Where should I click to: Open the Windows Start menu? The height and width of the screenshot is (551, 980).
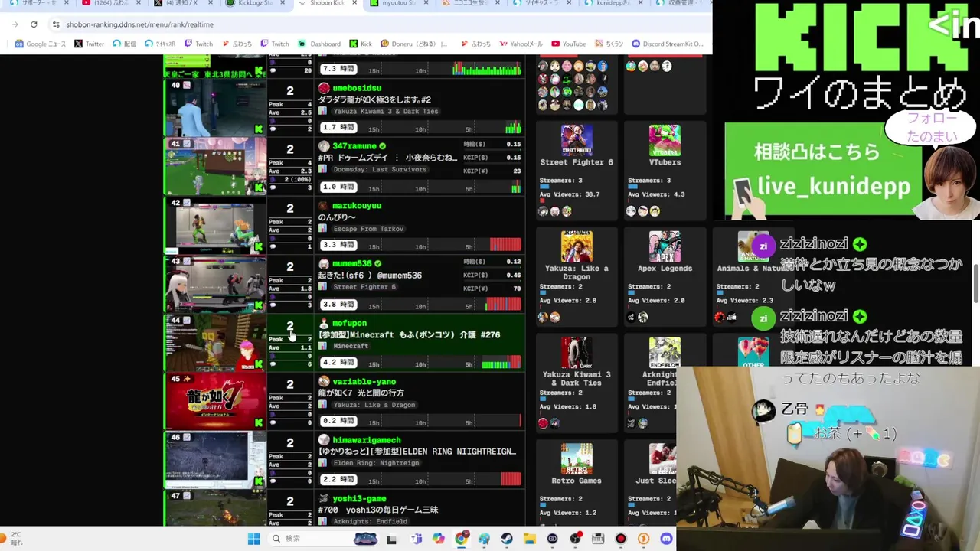tap(253, 539)
